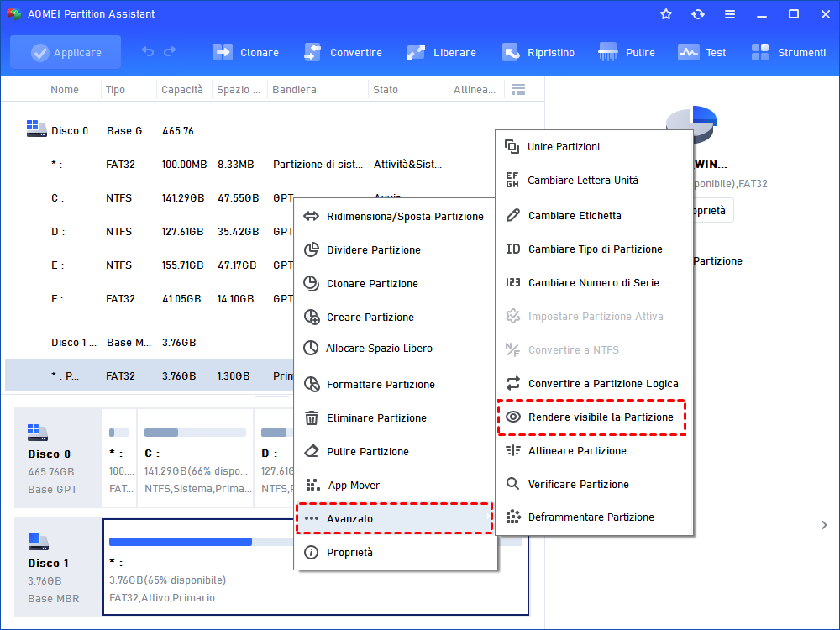Viewport: 840px width, 630px height.
Task: Choose Formattare Partizione menu entry
Action: pyautogui.click(x=396, y=384)
